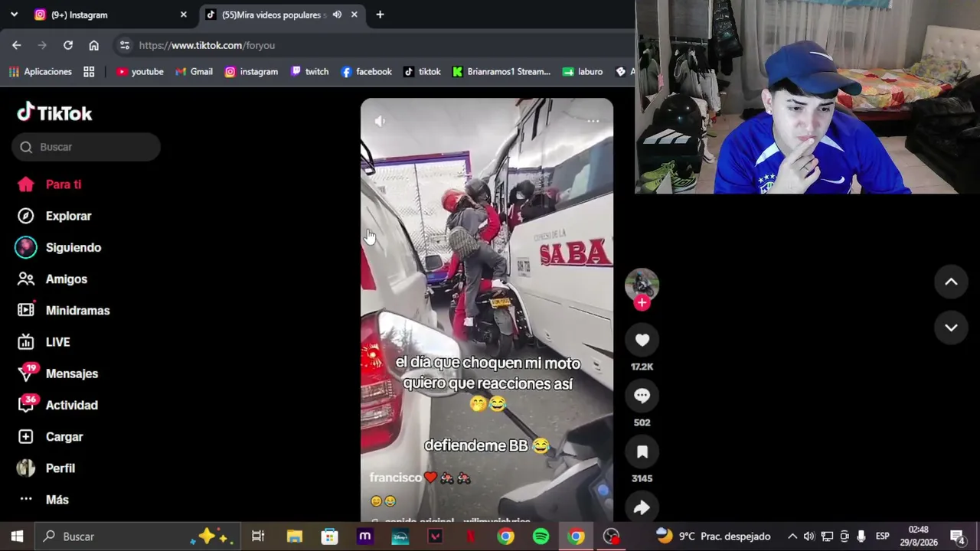
Task: Open the LIVE section
Action: pyautogui.click(x=44, y=342)
